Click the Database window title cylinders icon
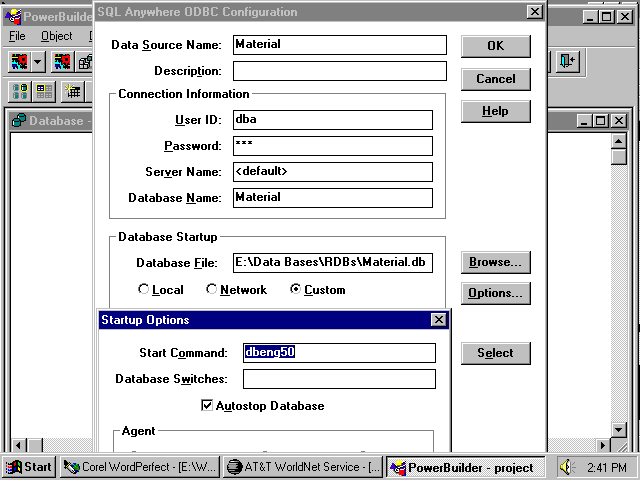Image resolution: width=640 pixels, height=480 pixels. (19, 120)
